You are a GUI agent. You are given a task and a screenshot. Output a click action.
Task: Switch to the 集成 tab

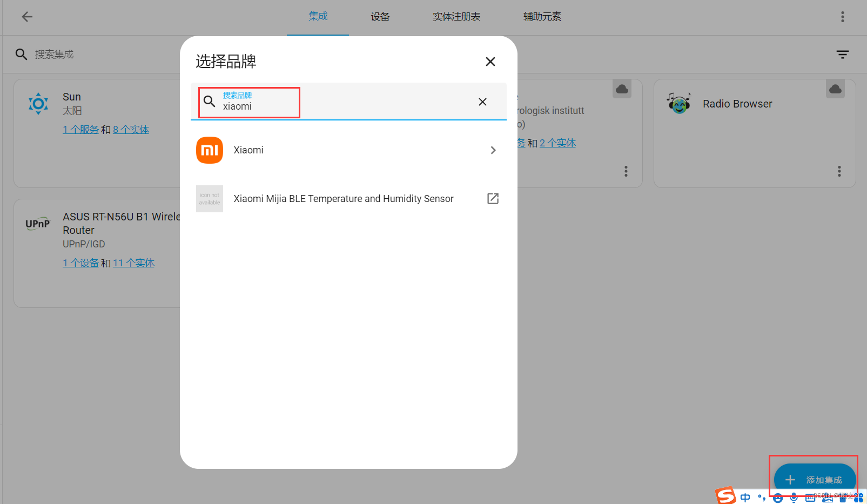point(318,17)
